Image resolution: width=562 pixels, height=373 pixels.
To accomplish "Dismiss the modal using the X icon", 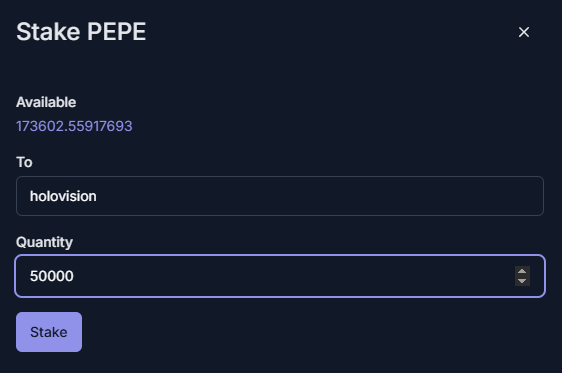I will tap(524, 32).
